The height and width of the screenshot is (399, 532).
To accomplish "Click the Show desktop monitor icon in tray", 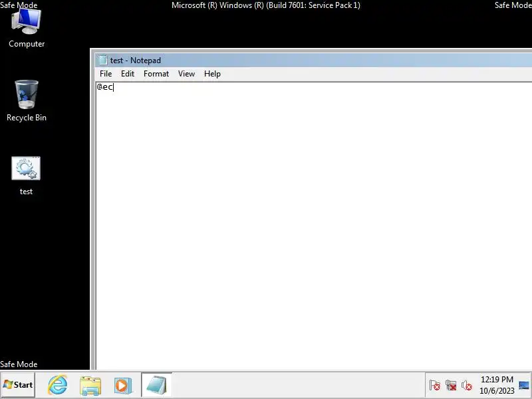I will point(524,386).
